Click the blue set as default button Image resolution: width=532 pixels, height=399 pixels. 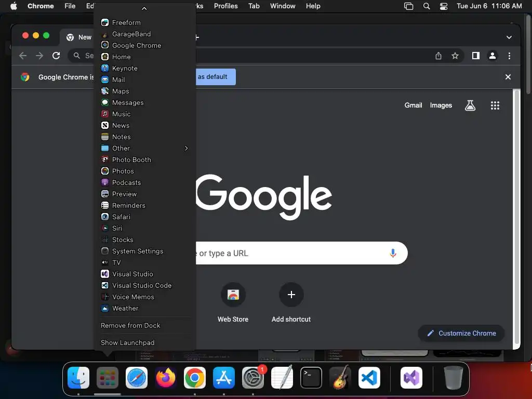tap(215, 77)
